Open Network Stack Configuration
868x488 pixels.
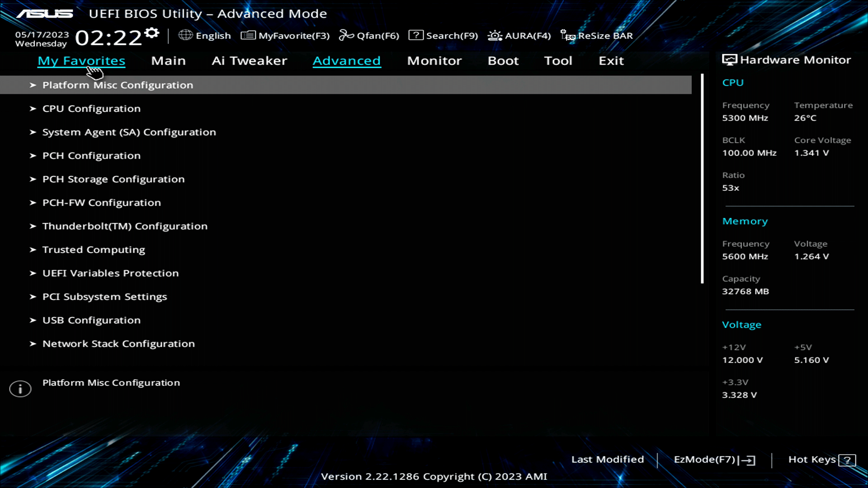(118, 343)
